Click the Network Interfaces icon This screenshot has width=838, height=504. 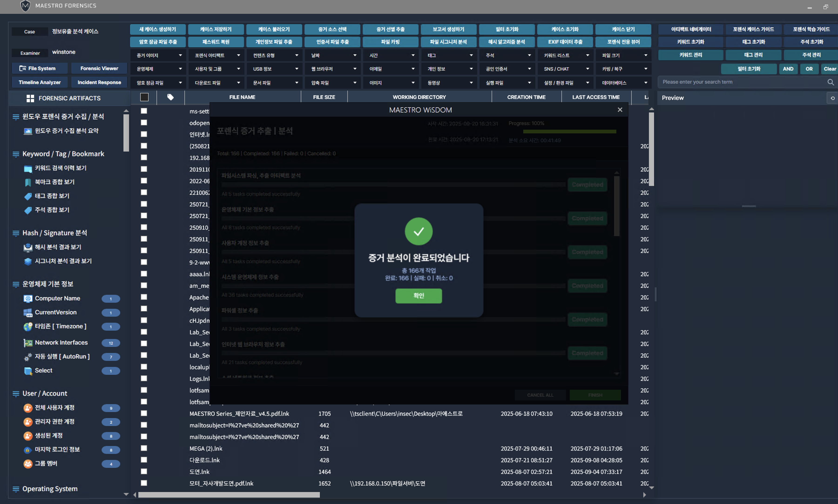28,343
